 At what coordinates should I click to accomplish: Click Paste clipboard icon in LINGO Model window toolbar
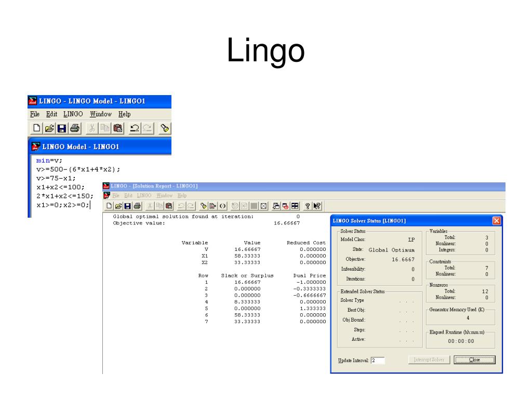pyautogui.click(x=118, y=128)
